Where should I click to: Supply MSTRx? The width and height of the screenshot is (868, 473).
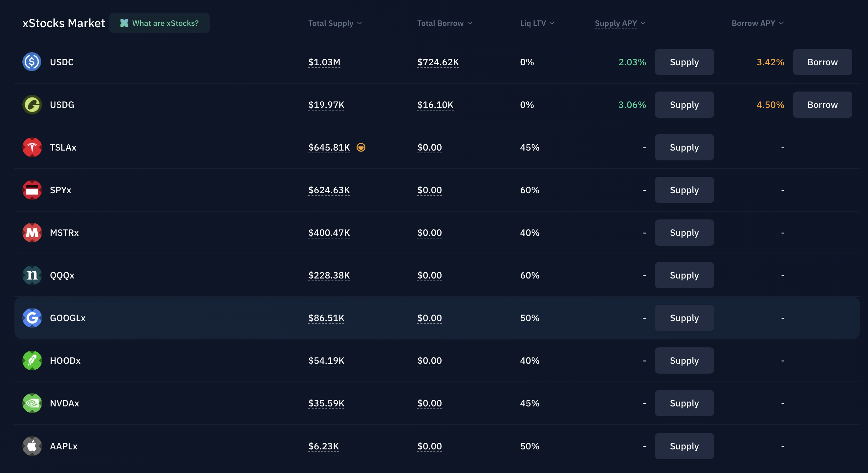pos(684,233)
